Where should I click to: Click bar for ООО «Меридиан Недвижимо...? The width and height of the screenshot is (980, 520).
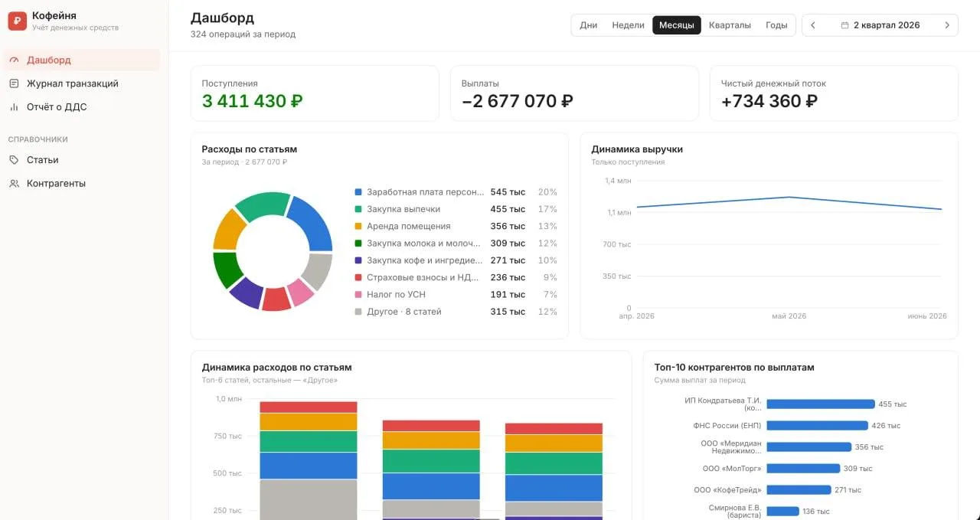pos(808,446)
